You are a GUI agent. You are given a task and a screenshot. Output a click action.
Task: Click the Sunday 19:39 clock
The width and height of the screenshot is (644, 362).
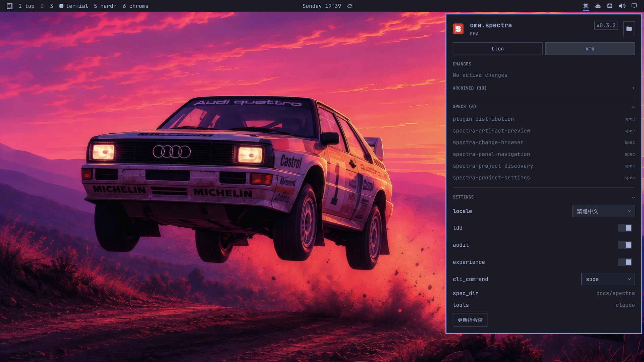point(322,6)
